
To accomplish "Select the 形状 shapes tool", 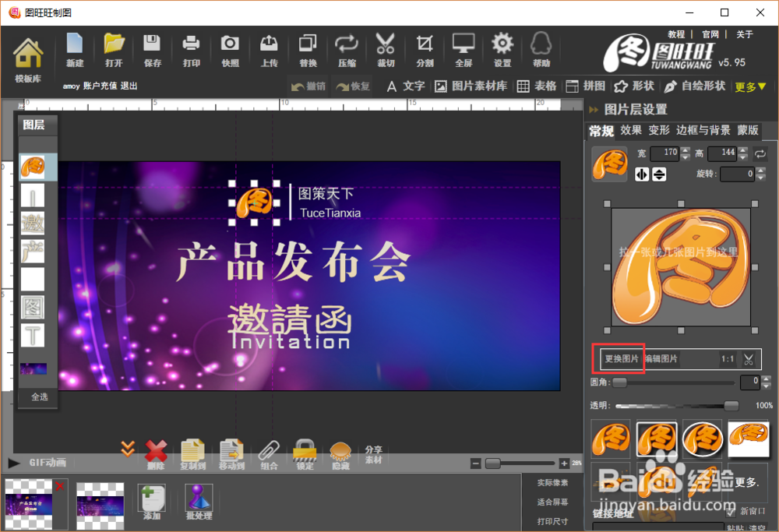I will (633, 86).
